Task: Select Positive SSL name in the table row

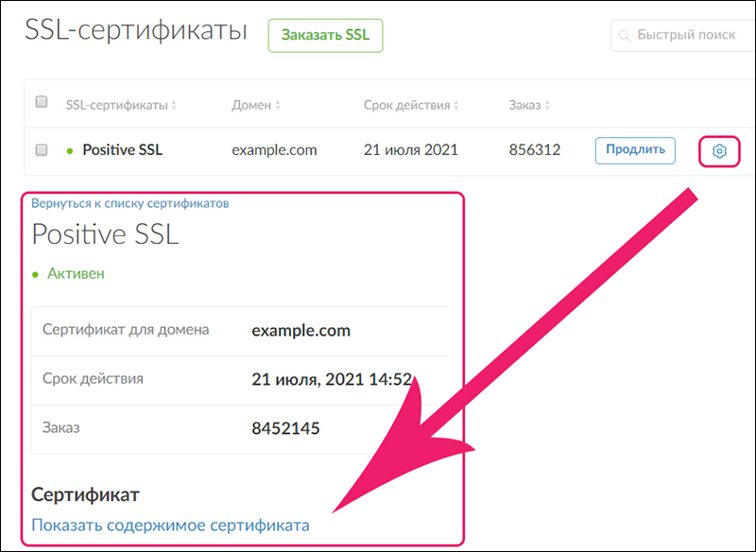Action: click(x=122, y=149)
